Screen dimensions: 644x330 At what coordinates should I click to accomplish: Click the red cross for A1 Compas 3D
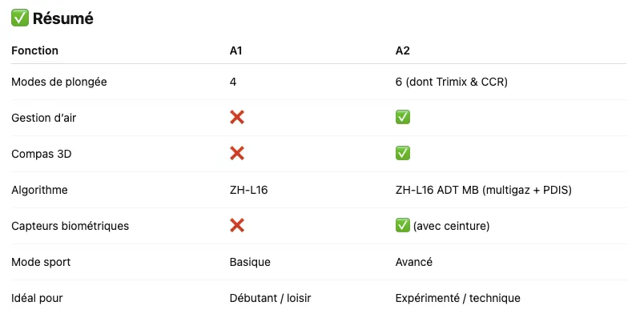coord(237,154)
